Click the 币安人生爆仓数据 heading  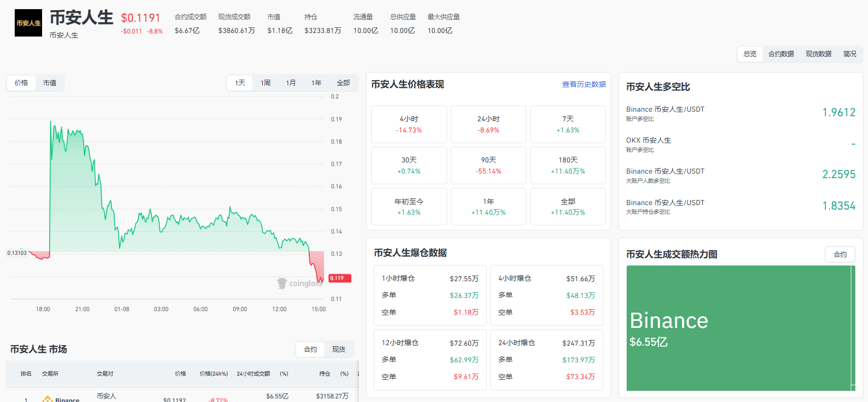click(x=410, y=253)
